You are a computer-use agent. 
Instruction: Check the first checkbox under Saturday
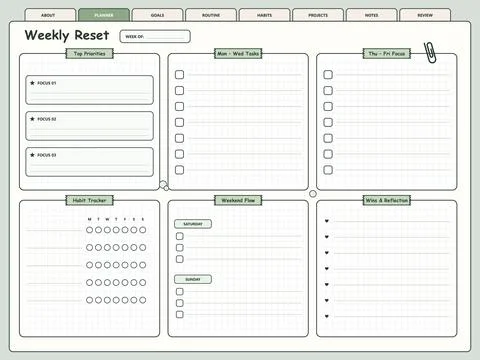180,236
